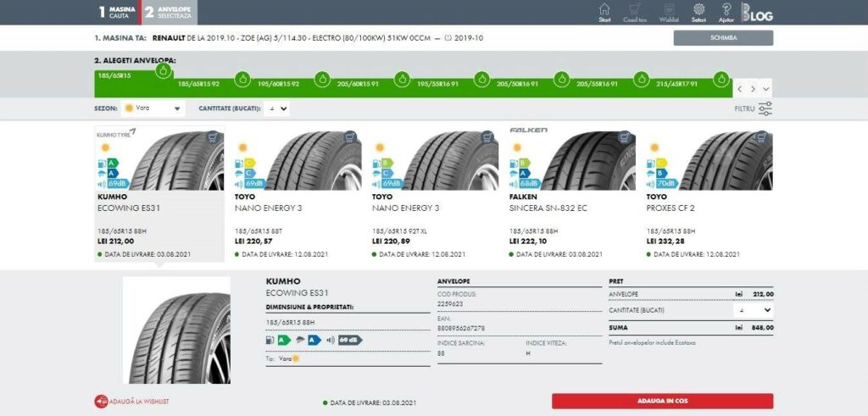Click thumbs-up icon after 215/45R17 91
The height and width of the screenshot is (416, 868).
point(721,79)
